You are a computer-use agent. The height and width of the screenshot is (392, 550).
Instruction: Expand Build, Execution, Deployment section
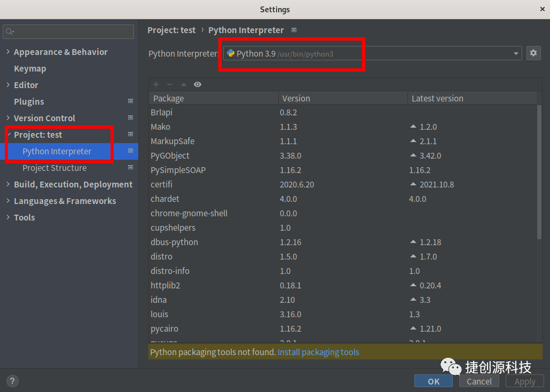pyautogui.click(x=8, y=184)
